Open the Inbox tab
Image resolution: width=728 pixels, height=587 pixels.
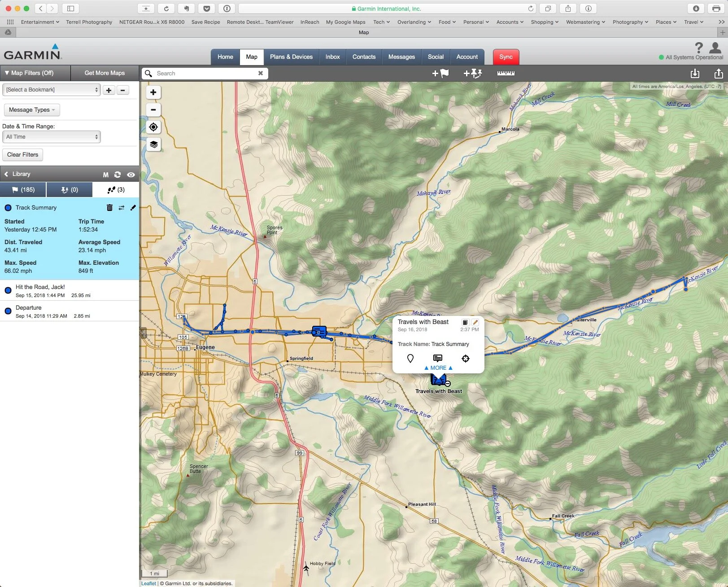[332, 57]
